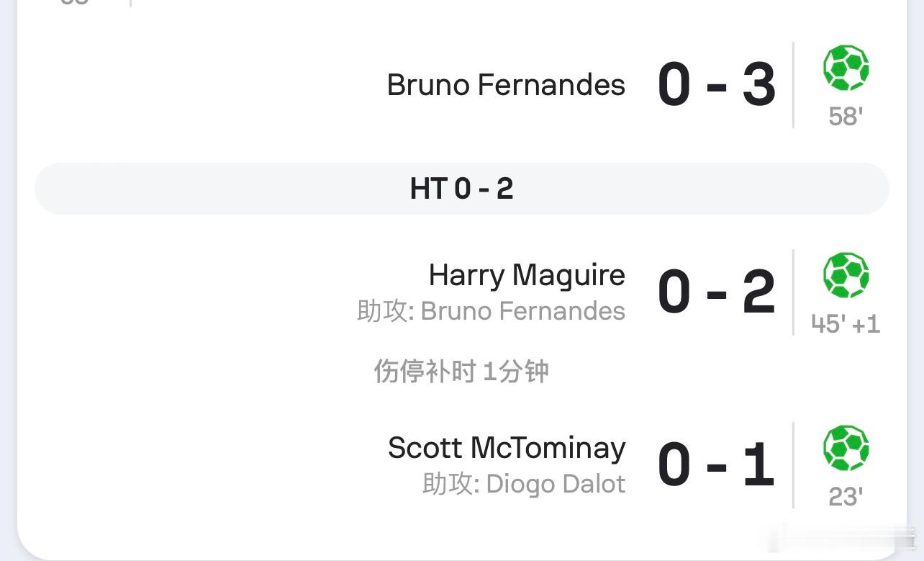Click the green goal icon above 45'+1

pos(846,276)
